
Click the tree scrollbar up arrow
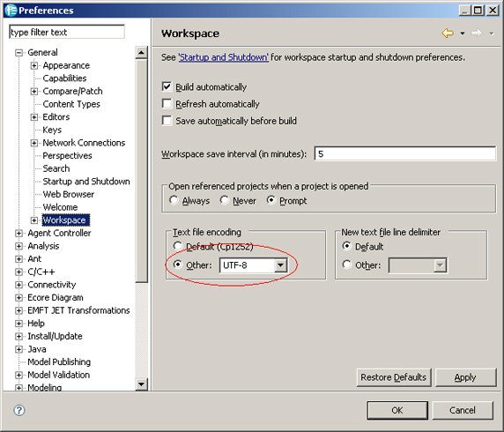point(142,52)
